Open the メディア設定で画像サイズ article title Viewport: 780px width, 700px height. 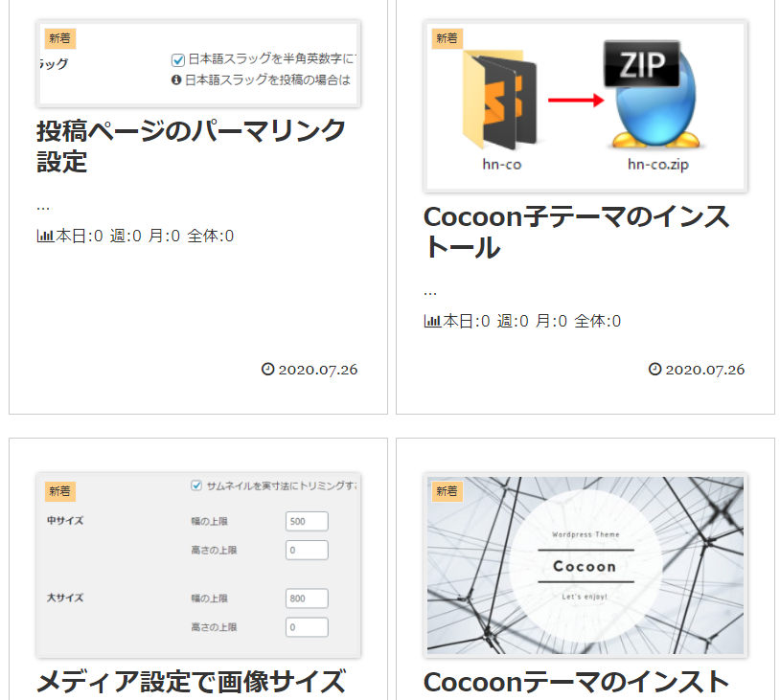coord(191,682)
